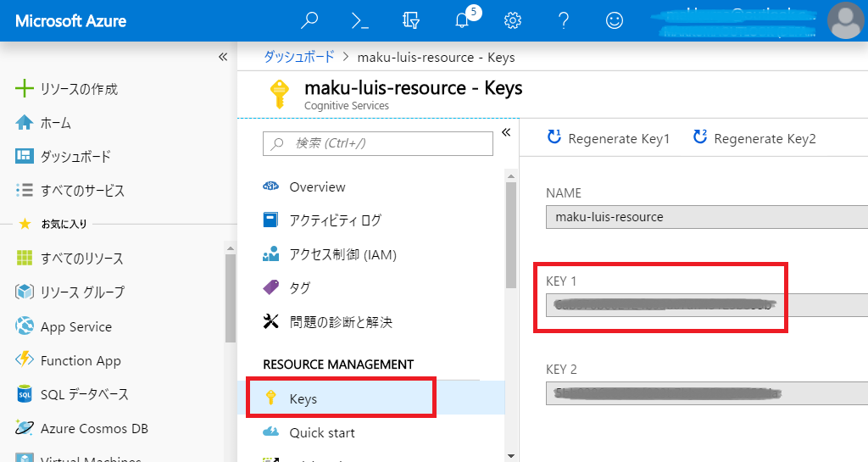This screenshot has width=868, height=462.
Task: Click the Regenerate Key2 refresh icon
Action: pyautogui.click(x=700, y=136)
